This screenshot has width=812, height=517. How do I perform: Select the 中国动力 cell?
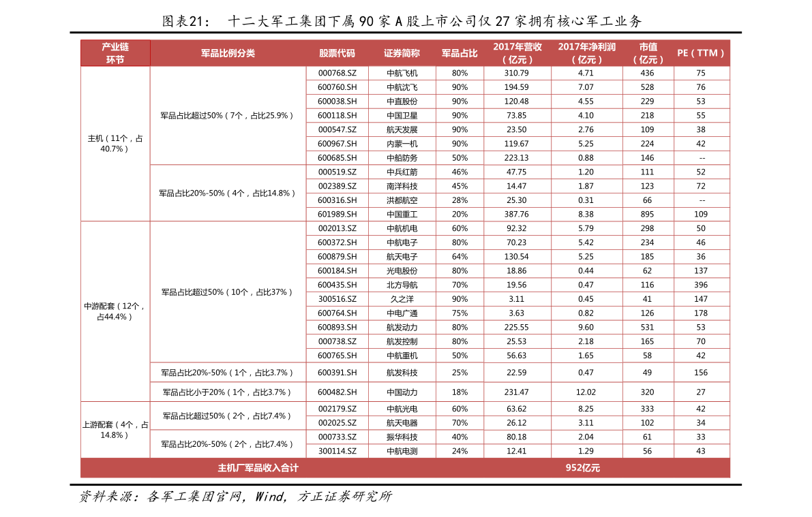[402, 392]
